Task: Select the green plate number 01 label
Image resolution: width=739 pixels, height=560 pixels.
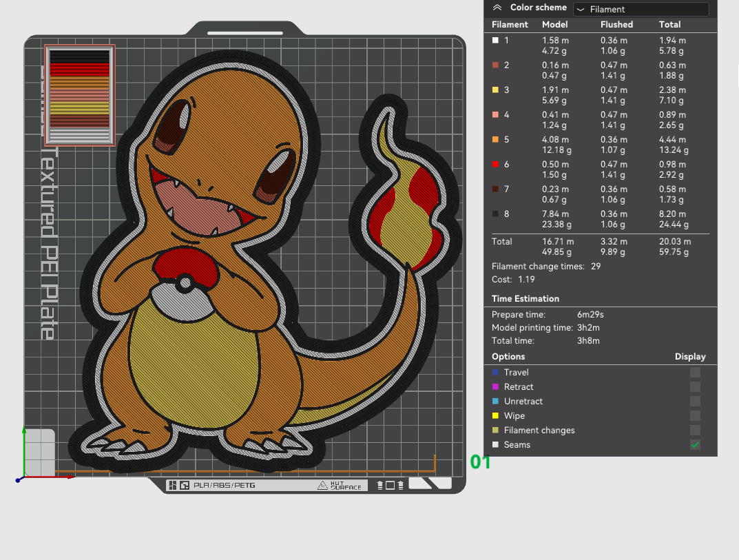Action: tap(479, 463)
